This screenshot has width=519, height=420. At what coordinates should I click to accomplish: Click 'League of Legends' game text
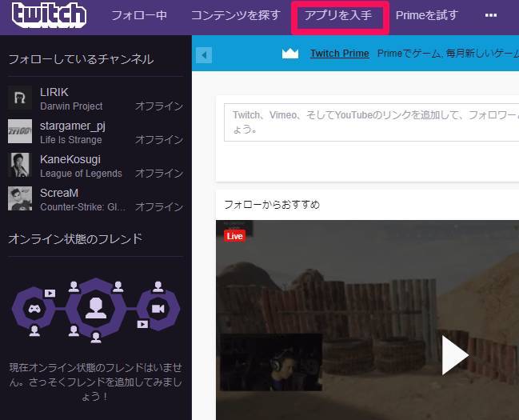pos(81,174)
